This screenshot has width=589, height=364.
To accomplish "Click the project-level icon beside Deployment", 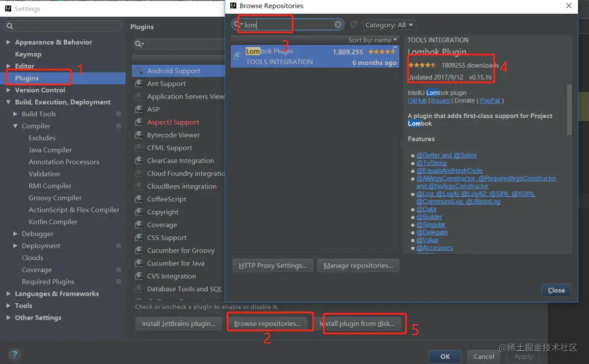I will click(x=119, y=246).
